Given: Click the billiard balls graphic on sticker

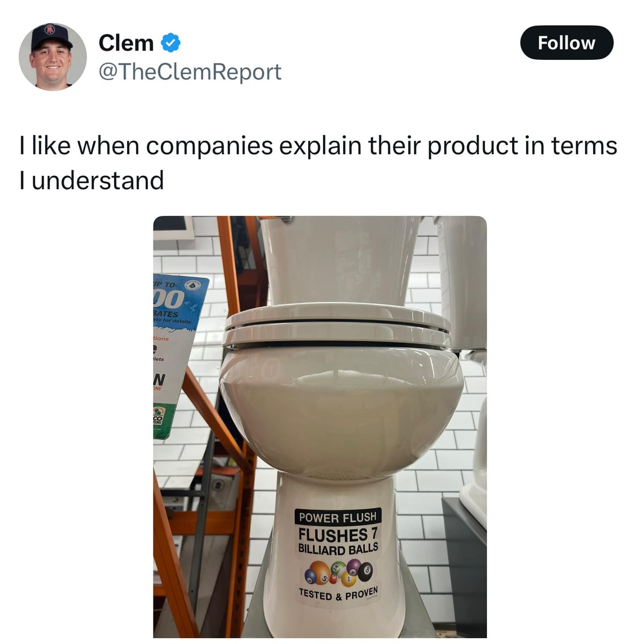Looking at the screenshot, I should click(x=338, y=572).
